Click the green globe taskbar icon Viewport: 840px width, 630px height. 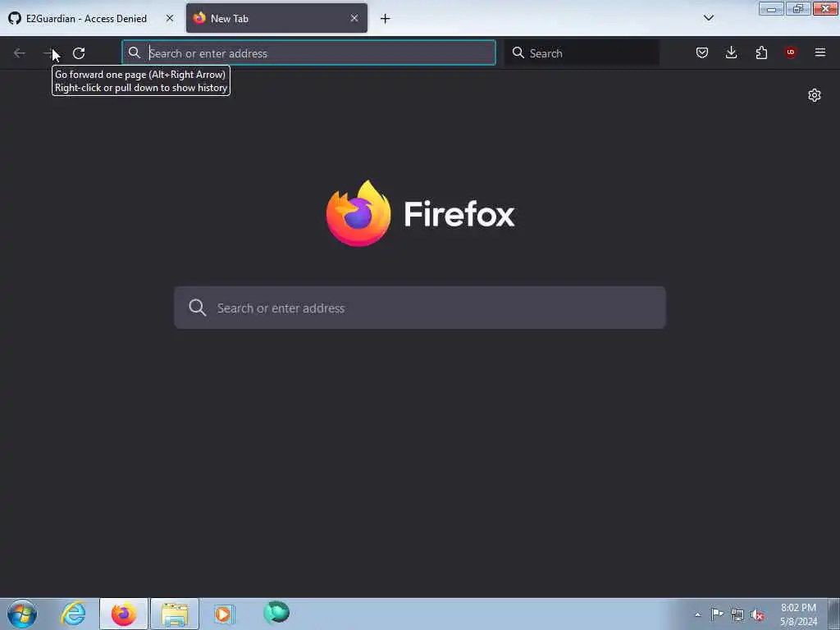(276, 612)
